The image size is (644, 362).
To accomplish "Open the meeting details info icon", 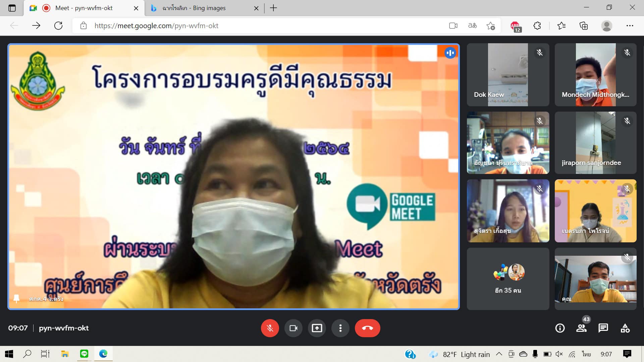I will [x=560, y=328].
